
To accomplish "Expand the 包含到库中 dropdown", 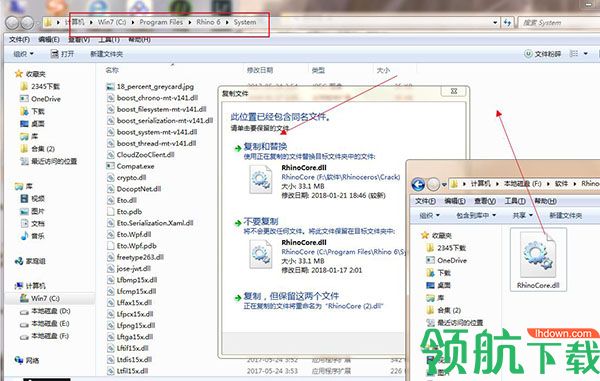I will click(476, 216).
